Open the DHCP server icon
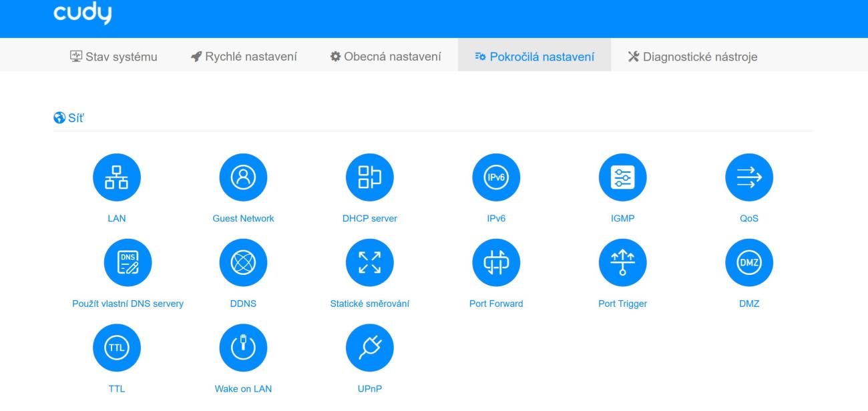 pyautogui.click(x=370, y=177)
